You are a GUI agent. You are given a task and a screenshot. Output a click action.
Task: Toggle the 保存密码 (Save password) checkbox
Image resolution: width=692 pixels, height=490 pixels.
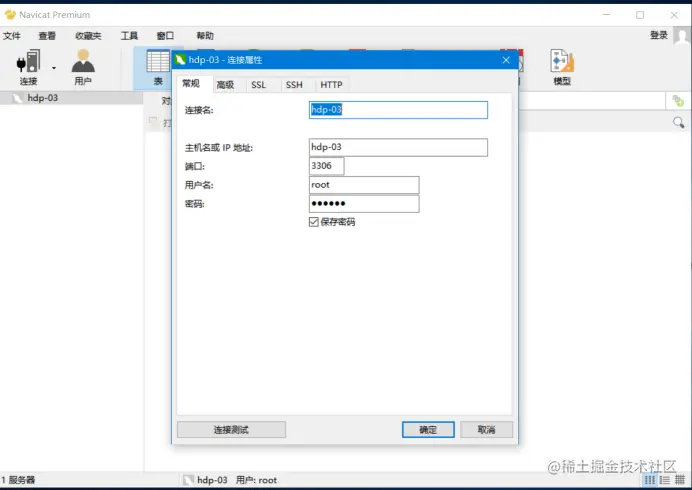pos(314,222)
